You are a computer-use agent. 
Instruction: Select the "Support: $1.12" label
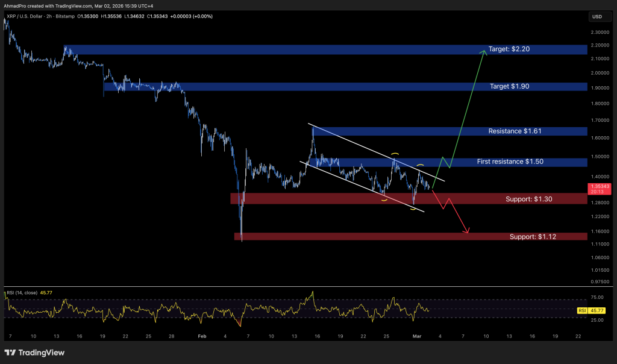tap(533, 237)
